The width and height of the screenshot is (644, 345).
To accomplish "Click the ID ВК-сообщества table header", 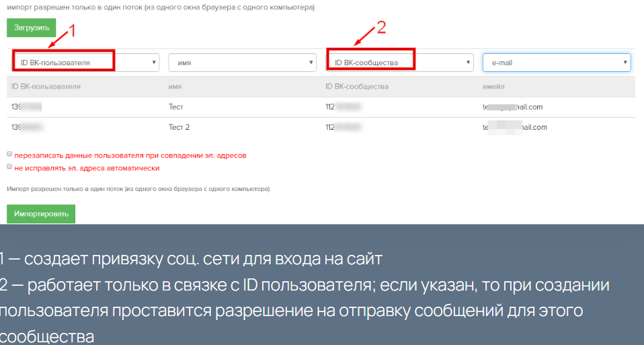I will (x=357, y=87).
